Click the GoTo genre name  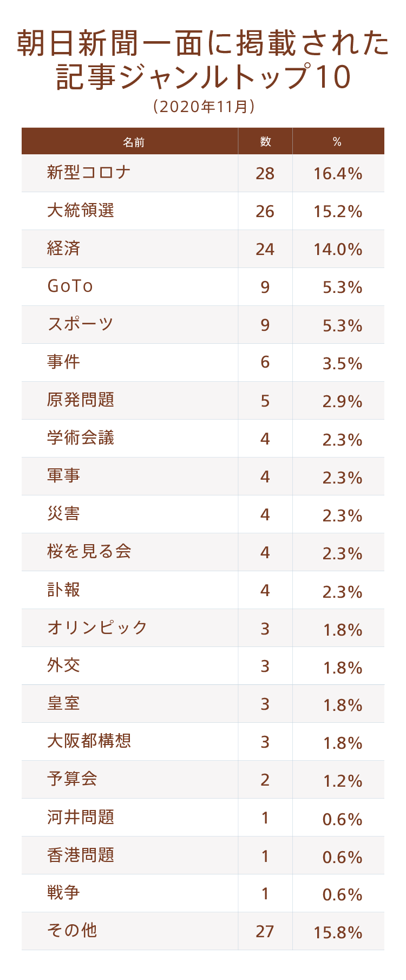pyautogui.click(x=70, y=286)
